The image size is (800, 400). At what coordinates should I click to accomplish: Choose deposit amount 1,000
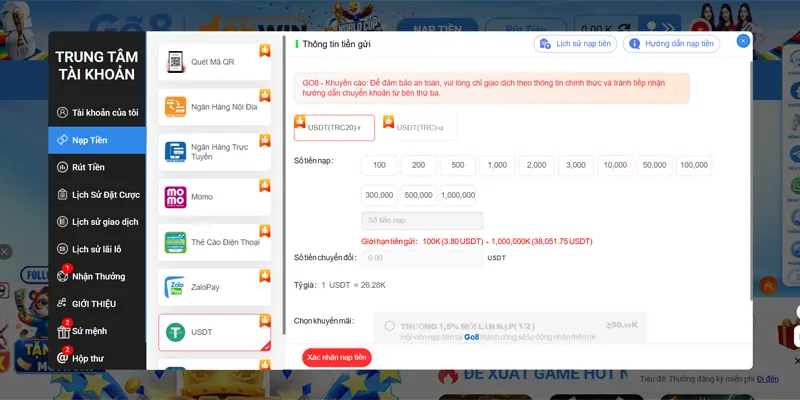(x=497, y=165)
